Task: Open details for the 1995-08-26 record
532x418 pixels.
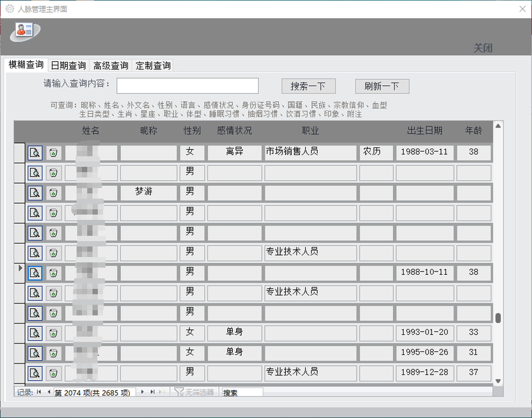Action: [x=35, y=353]
